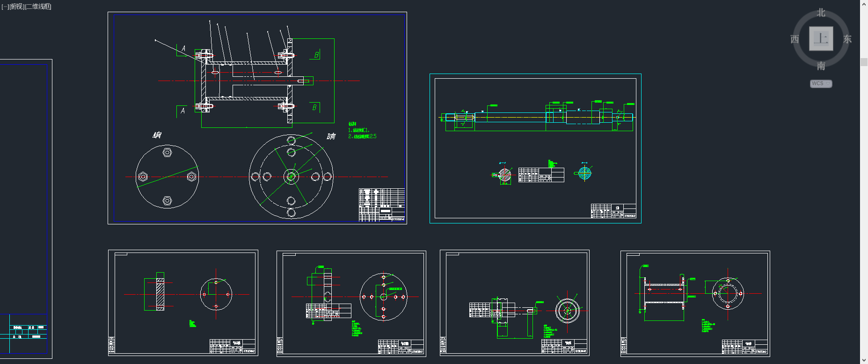Rotate view to 南 on the ViewCube compass
This screenshot has height=364, width=868.
(821, 66)
